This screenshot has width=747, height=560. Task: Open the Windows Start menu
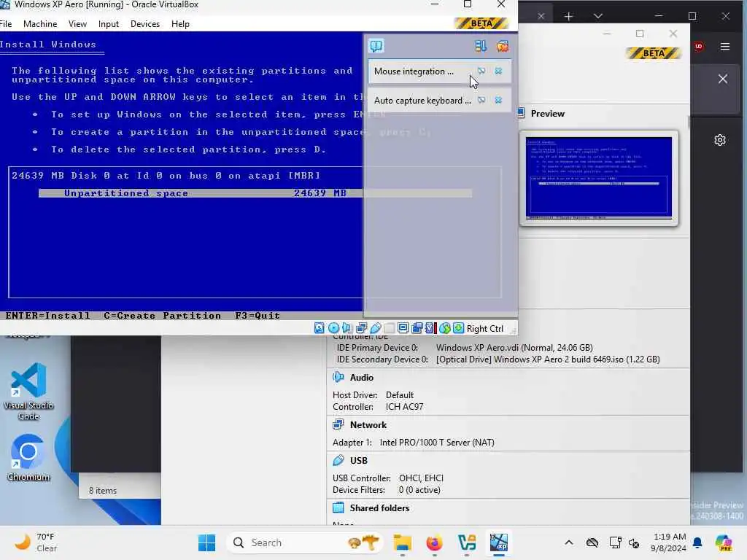206,542
